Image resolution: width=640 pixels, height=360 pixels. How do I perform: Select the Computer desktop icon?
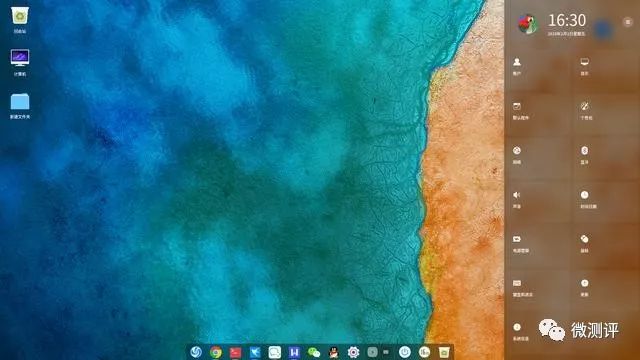pyautogui.click(x=20, y=62)
